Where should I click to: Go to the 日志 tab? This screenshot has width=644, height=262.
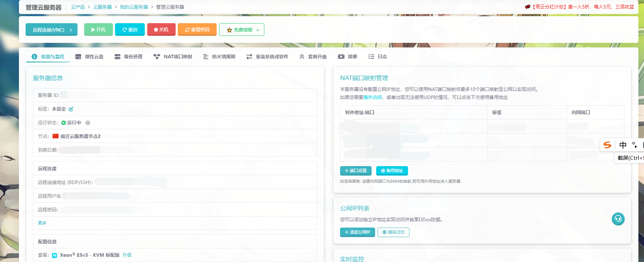[378, 57]
